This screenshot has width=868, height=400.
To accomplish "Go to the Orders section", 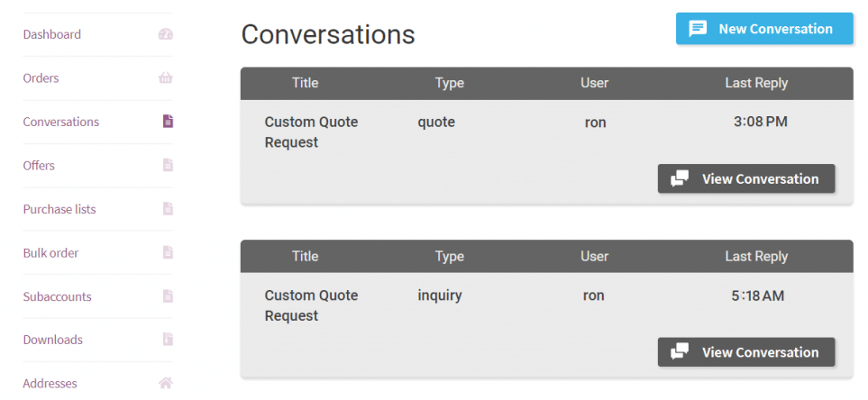I will 41,78.
